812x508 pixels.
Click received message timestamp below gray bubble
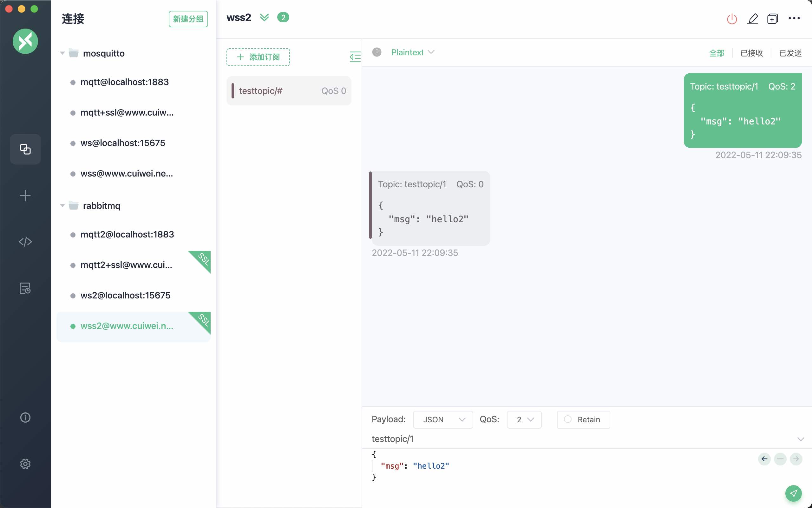[415, 253]
